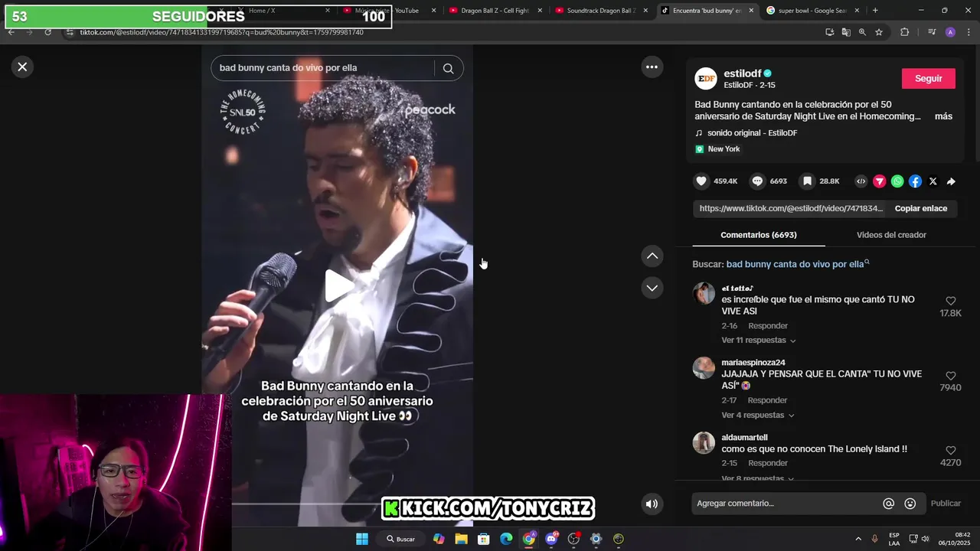
Task: Open Chrome three-dot menu
Action: tap(967, 32)
